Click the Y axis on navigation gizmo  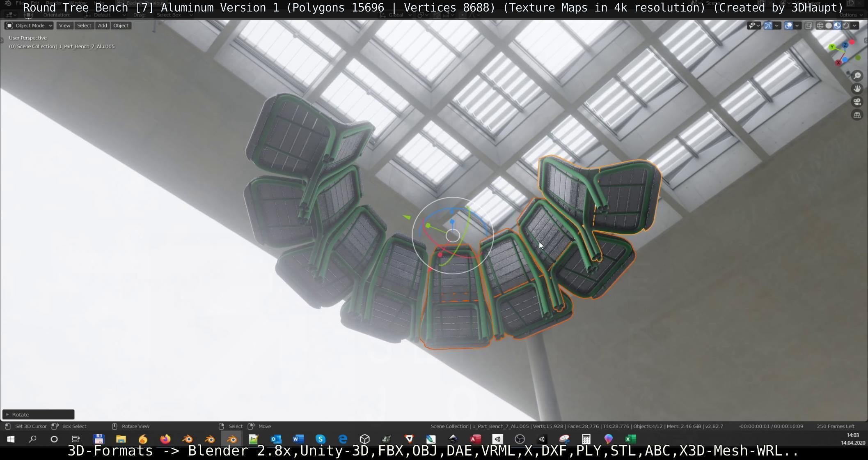pyautogui.click(x=832, y=47)
